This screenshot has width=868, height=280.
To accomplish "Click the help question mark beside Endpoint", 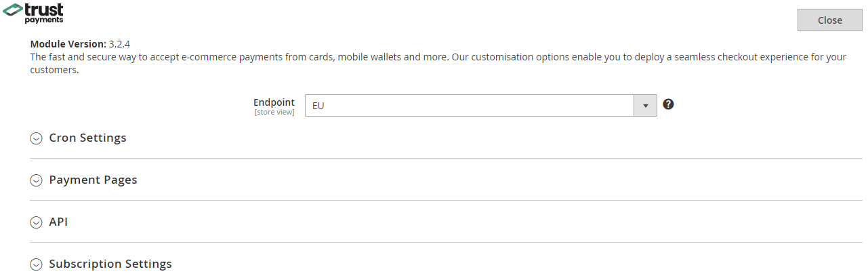I will pyautogui.click(x=668, y=104).
